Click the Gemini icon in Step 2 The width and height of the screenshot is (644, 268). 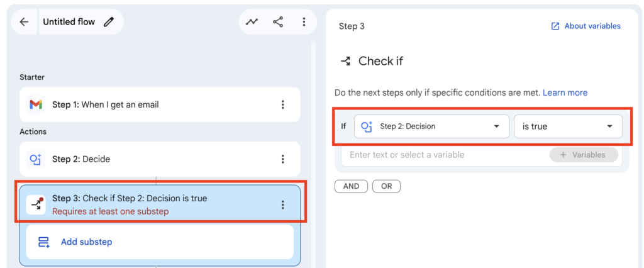point(36,159)
